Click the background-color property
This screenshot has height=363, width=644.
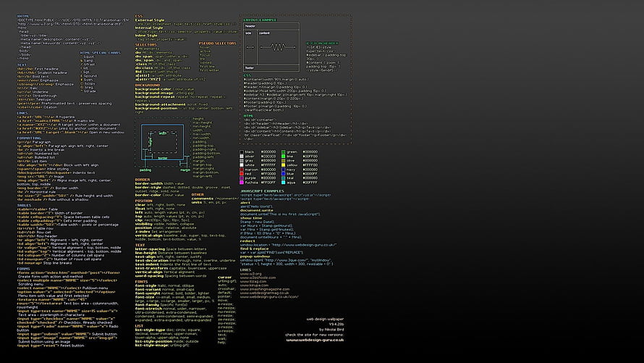153,89
